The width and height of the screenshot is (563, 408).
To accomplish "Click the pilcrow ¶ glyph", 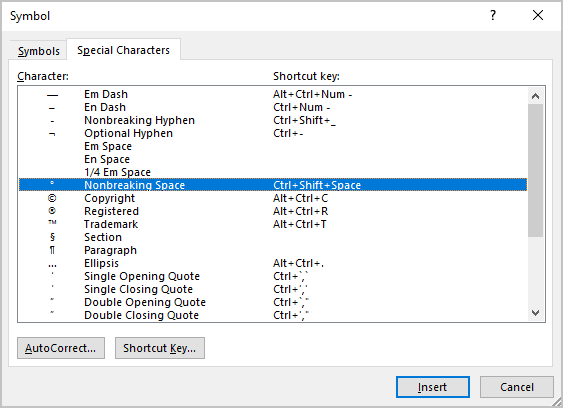I will click(52, 250).
